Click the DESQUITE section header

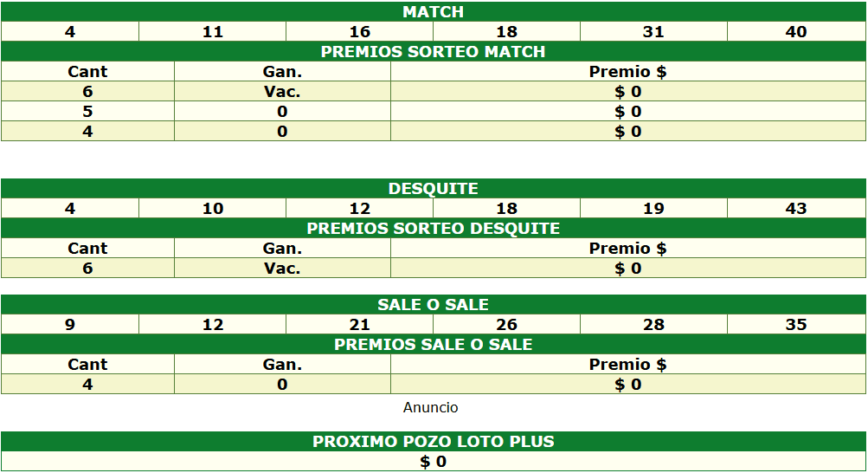(433, 189)
